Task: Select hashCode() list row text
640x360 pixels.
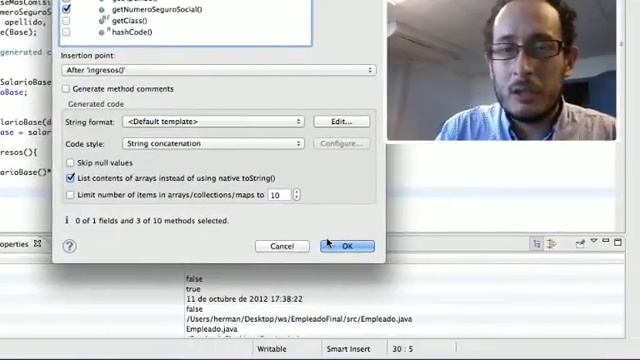Action: 132,32
